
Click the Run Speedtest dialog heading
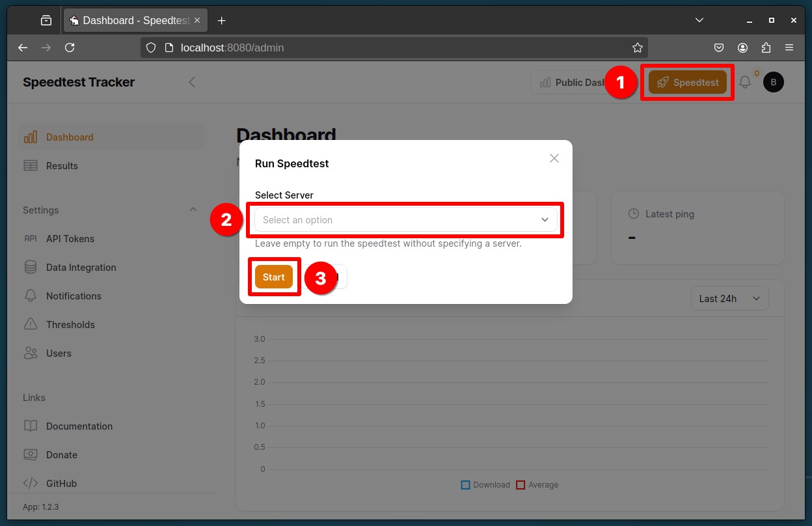291,163
